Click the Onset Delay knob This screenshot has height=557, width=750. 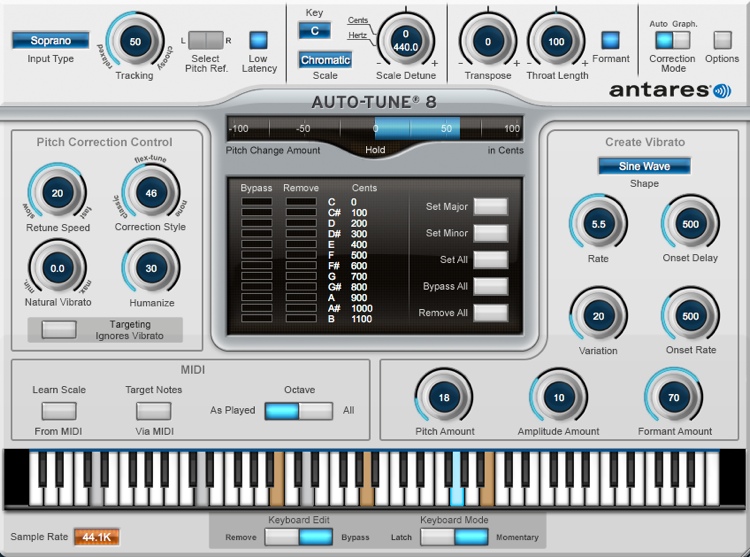coord(690,225)
